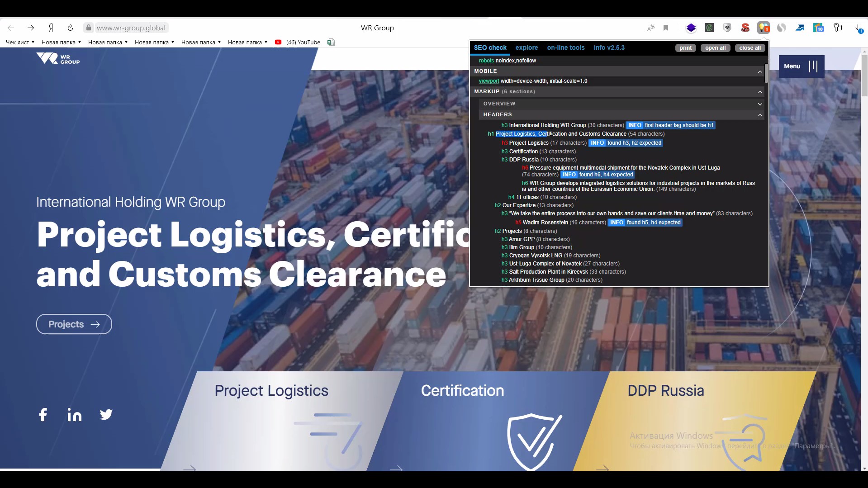This screenshot has height=488, width=868.
Task: Open the red SEO extension icon
Action: pos(745,28)
